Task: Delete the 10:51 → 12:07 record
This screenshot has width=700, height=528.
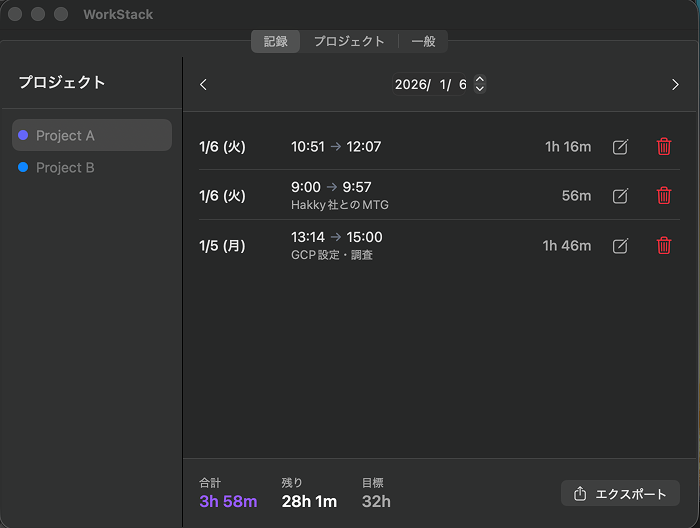Action: 664,147
